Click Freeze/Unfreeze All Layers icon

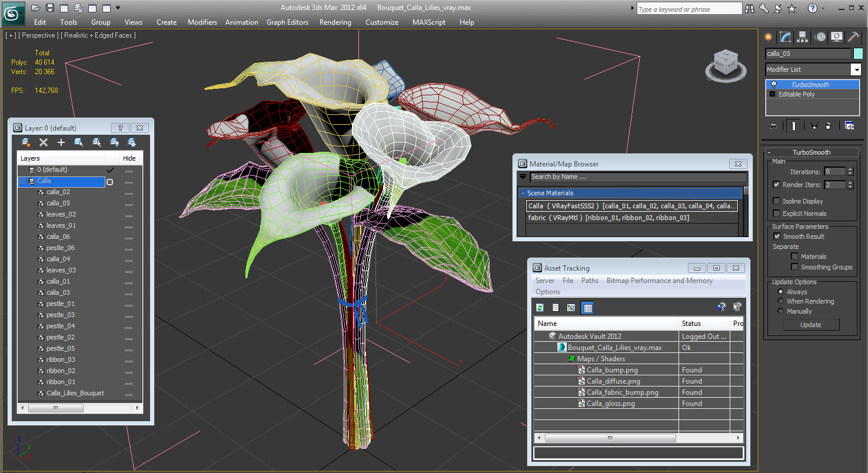point(132,142)
